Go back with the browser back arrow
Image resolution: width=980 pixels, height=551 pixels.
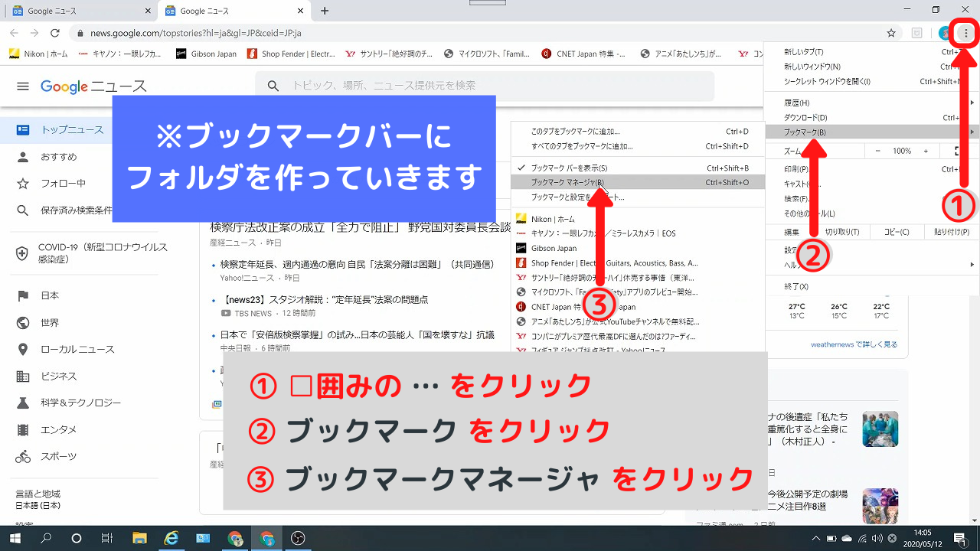(x=15, y=33)
